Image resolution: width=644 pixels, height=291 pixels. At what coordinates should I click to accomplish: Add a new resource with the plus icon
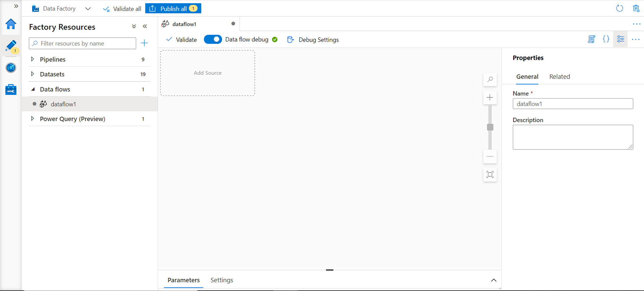[x=144, y=43]
